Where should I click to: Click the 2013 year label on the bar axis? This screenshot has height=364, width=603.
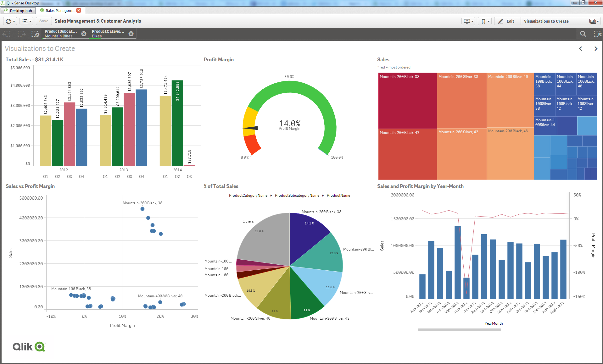[124, 170]
